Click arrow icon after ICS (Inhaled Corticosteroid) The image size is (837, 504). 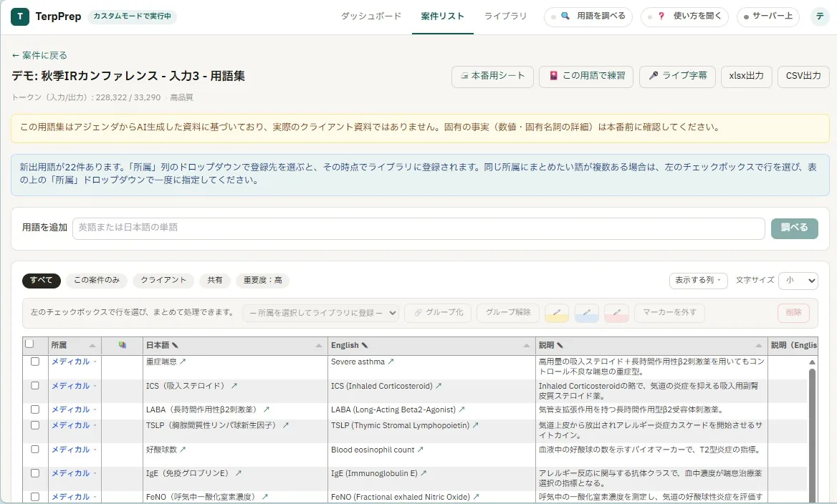coord(439,386)
